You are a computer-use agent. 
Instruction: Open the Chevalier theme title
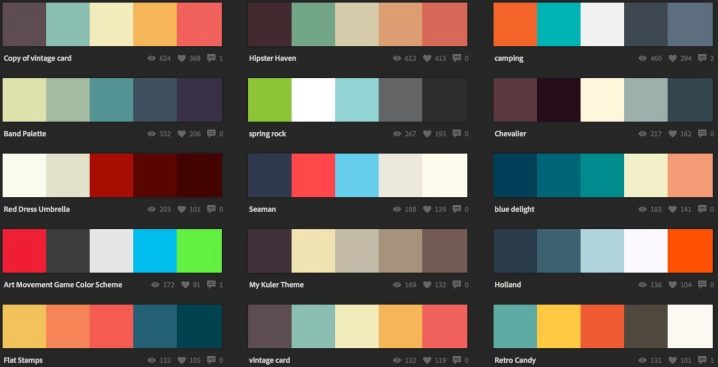coord(510,134)
